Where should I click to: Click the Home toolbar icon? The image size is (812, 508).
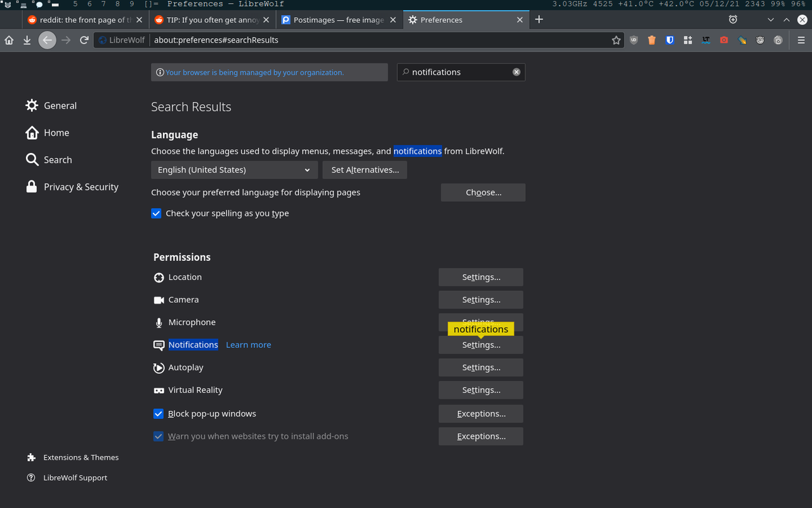pos(9,40)
